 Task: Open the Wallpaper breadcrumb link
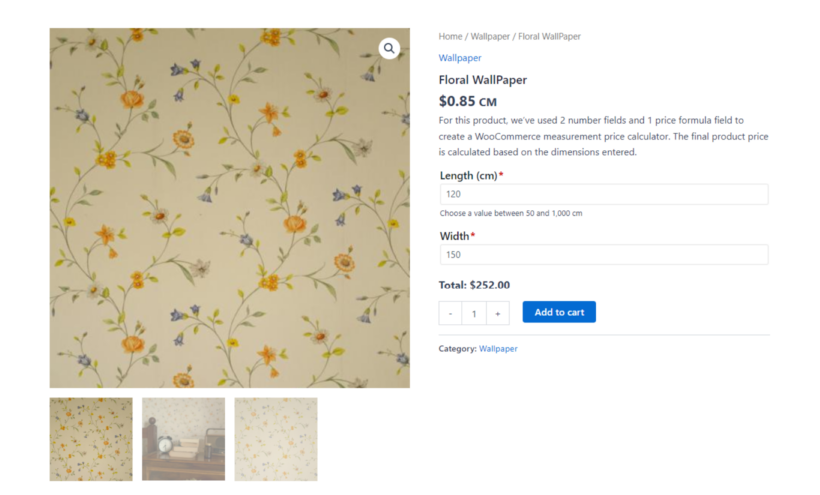(489, 37)
